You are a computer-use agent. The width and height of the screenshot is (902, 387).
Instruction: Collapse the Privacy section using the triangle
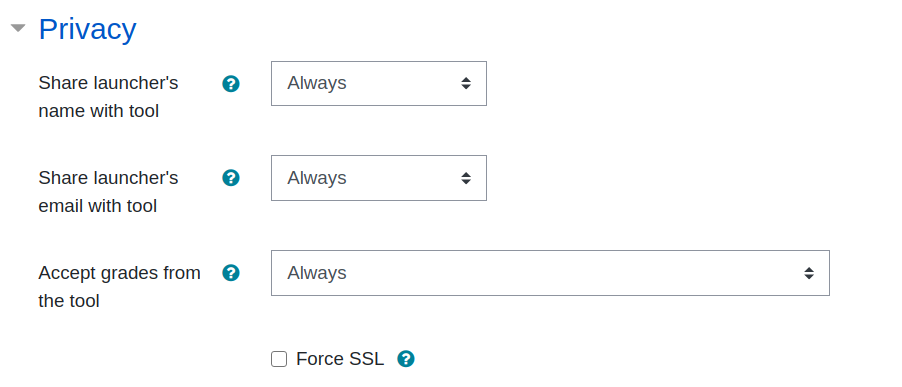[18, 28]
